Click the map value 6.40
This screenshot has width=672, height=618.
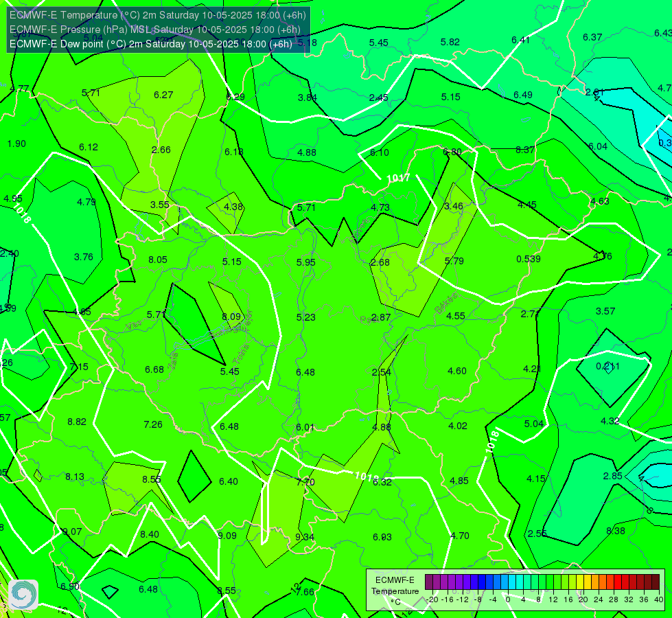tap(229, 481)
